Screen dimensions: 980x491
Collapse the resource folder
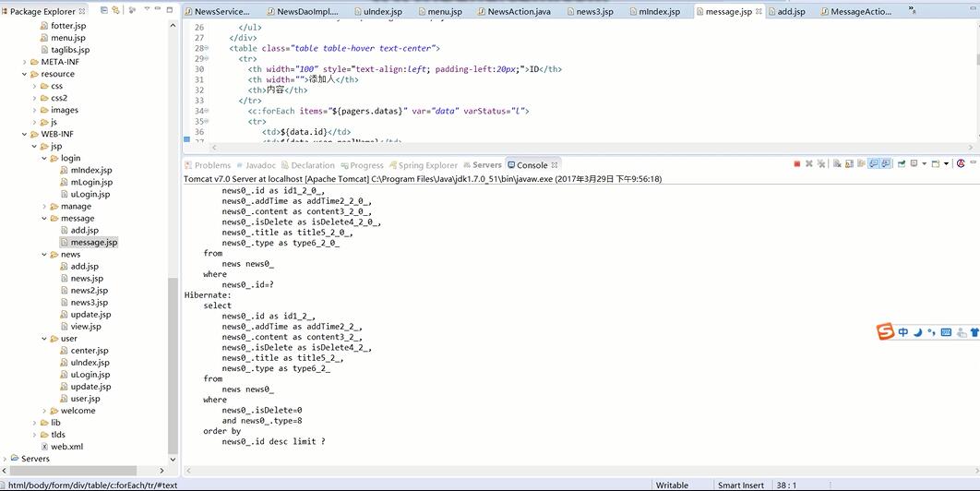coord(25,74)
